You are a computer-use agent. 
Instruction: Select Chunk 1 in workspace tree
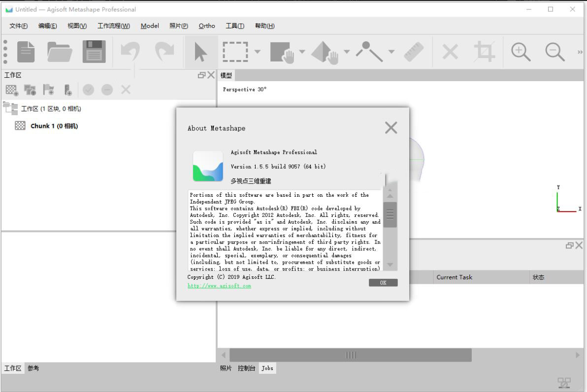(x=54, y=126)
